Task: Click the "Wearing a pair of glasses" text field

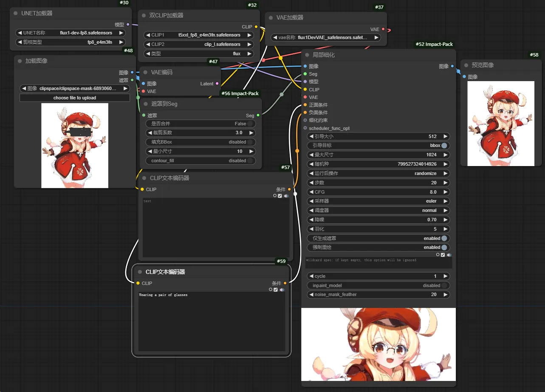Action: tap(211, 321)
